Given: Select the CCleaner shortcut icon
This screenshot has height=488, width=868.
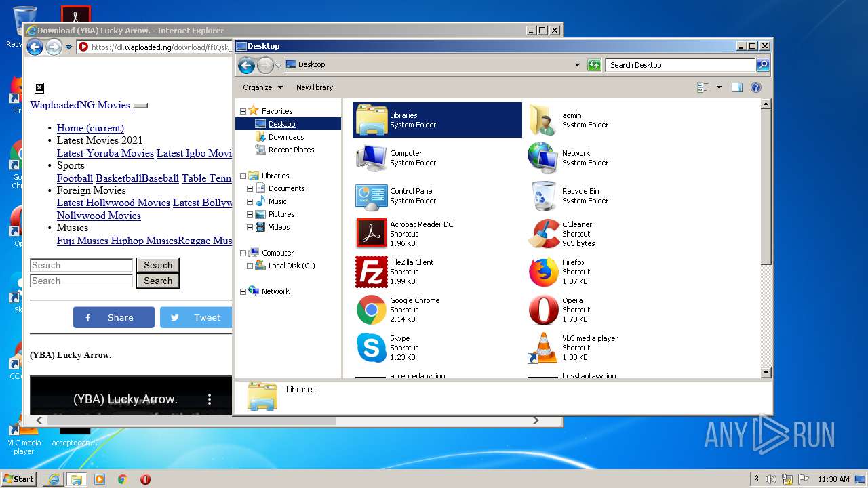Looking at the screenshot, I should (543, 234).
